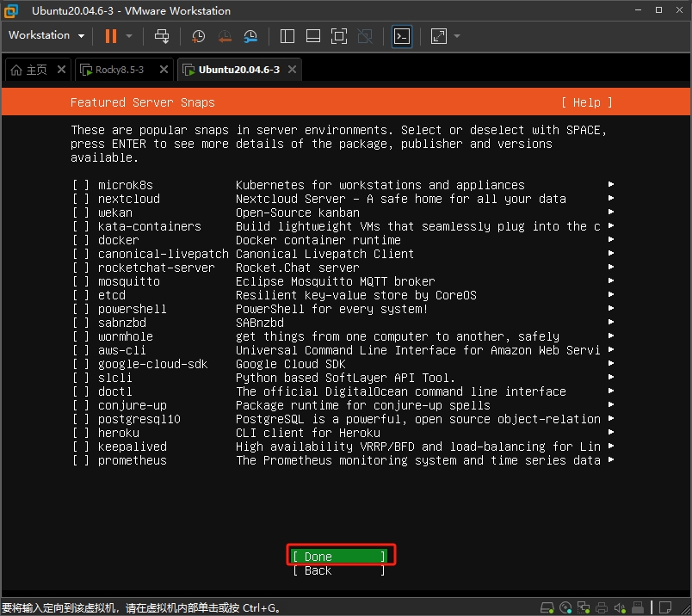
Task: Click the Done button
Action: point(339,557)
